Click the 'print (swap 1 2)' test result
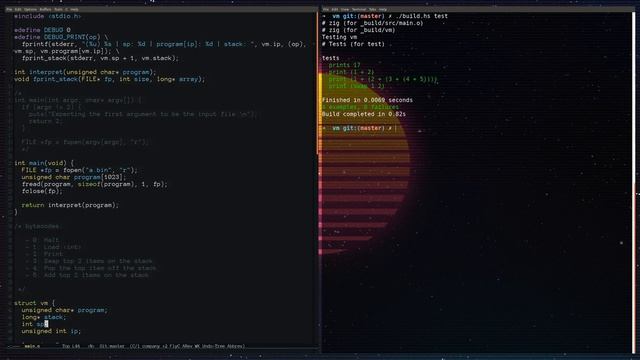 (x=356, y=86)
